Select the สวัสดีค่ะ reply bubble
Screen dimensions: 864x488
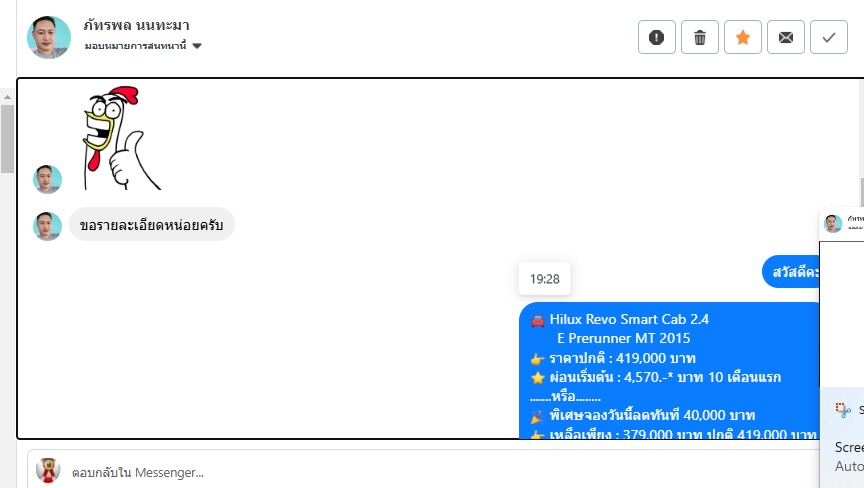pyautogui.click(x=791, y=272)
